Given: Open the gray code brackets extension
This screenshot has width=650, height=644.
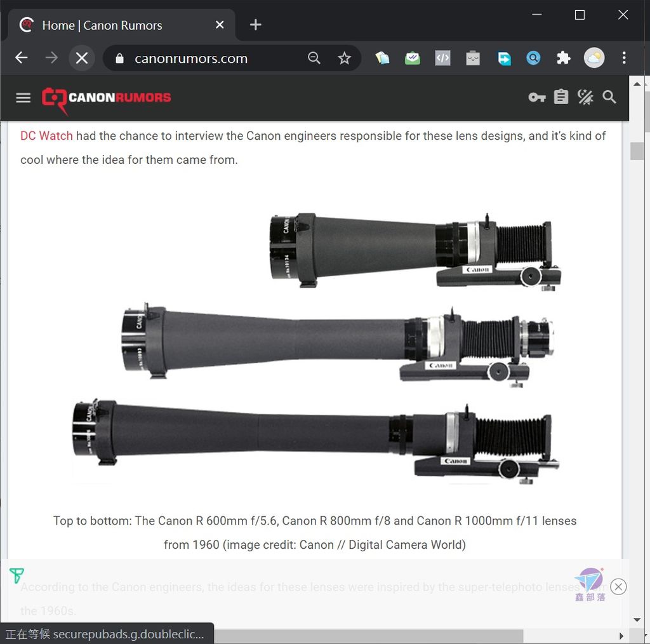Looking at the screenshot, I should [x=442, y=58].
